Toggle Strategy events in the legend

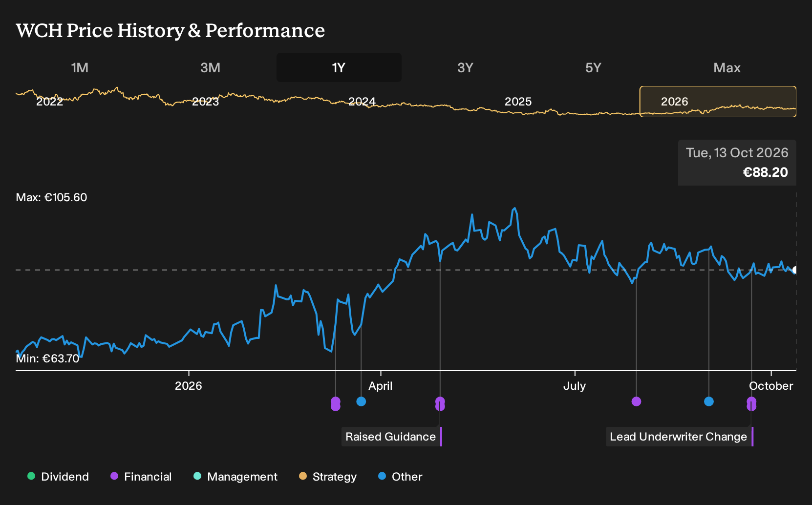(x=328, y=477)
